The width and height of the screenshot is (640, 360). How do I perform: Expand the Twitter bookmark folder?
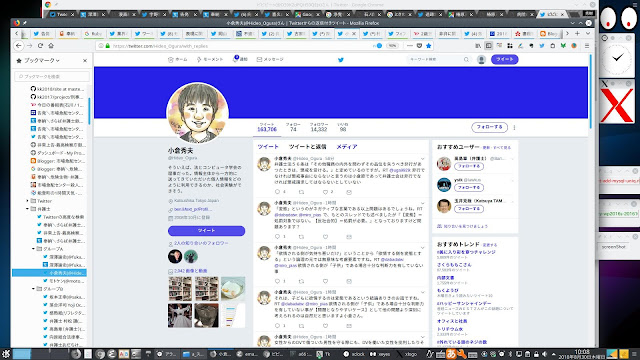click(28, 201)
